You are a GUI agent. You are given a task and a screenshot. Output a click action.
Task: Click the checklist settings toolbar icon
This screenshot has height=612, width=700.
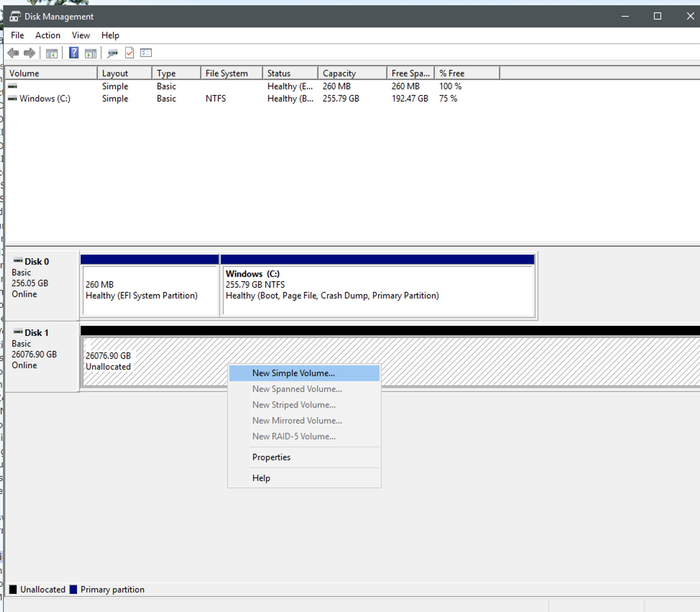coord(146,53)
